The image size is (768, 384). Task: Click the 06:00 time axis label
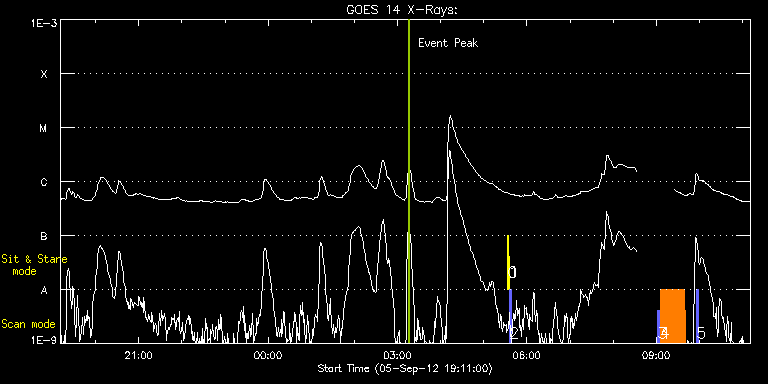528,355
